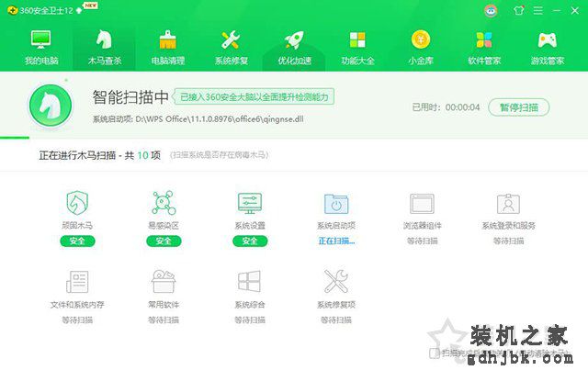
Task: Go to the 系统修复 tab
Action: (231, 47)
